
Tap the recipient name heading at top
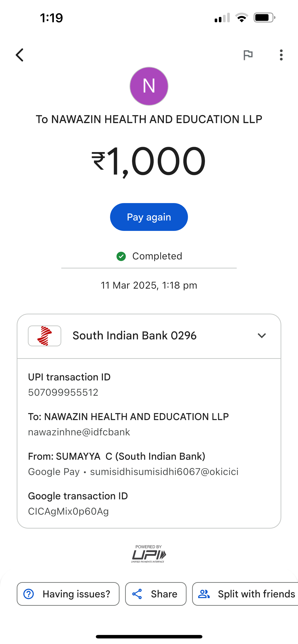point(149,119)
